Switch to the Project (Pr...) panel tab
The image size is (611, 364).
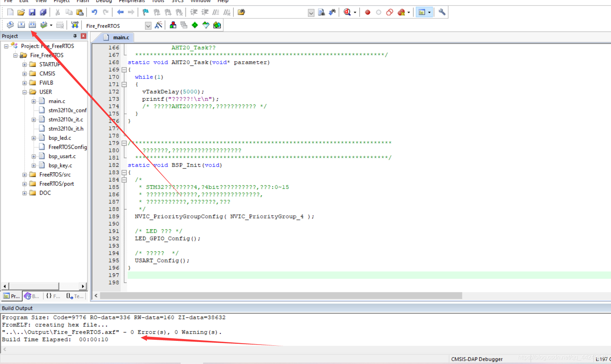tap(11, 296)
